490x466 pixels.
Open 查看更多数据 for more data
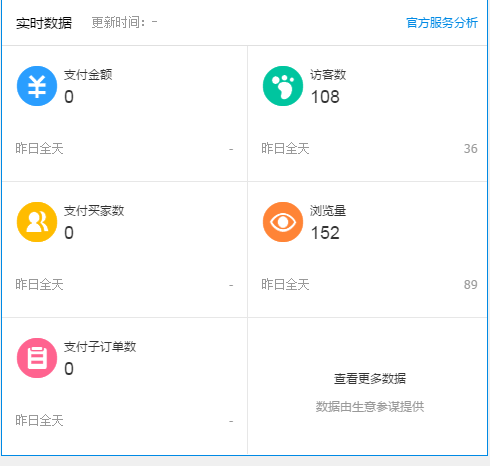click(x=370, y=379)
